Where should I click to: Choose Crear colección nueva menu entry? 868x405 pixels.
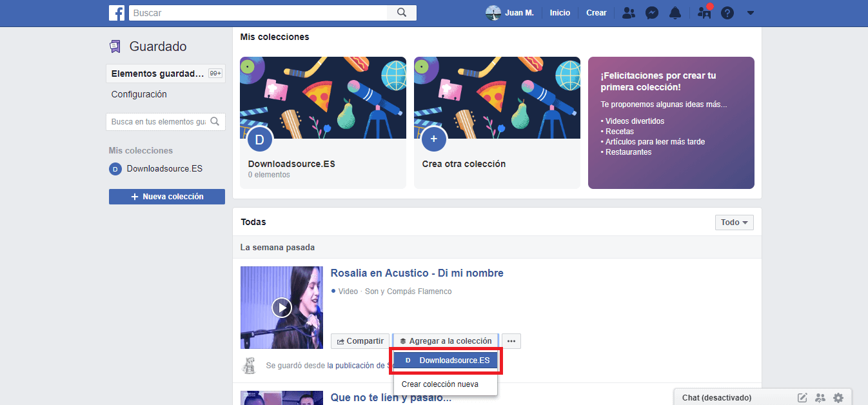click(440, 384)
